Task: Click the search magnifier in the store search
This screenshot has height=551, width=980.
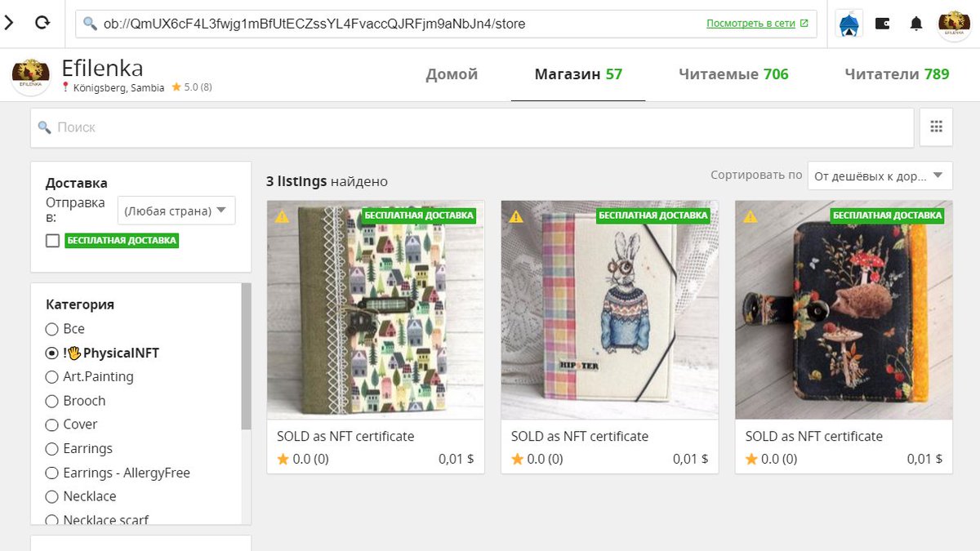Action: (x=45, y=127)
